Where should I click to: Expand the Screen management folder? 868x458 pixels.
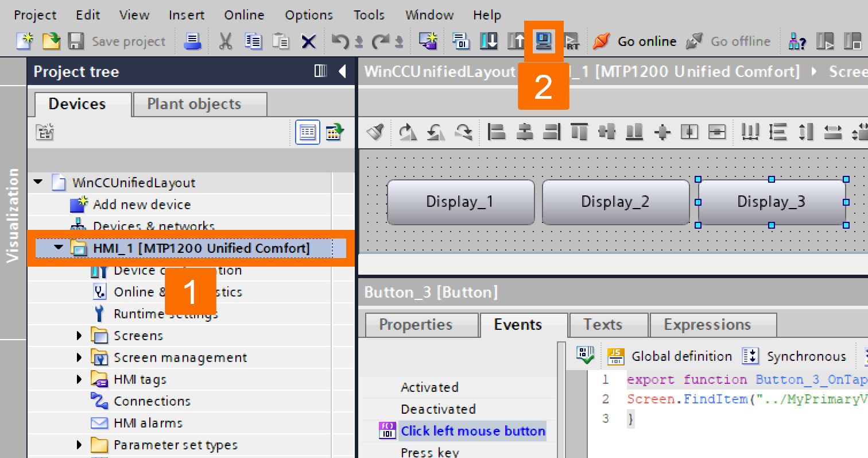80,357
